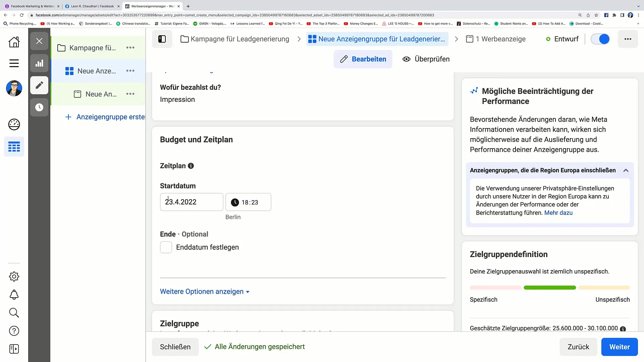Click Anzeigengruppe erstellen link
Image resolution: width=644 pixels, height=362 pixels.
[x=105, y=117]
